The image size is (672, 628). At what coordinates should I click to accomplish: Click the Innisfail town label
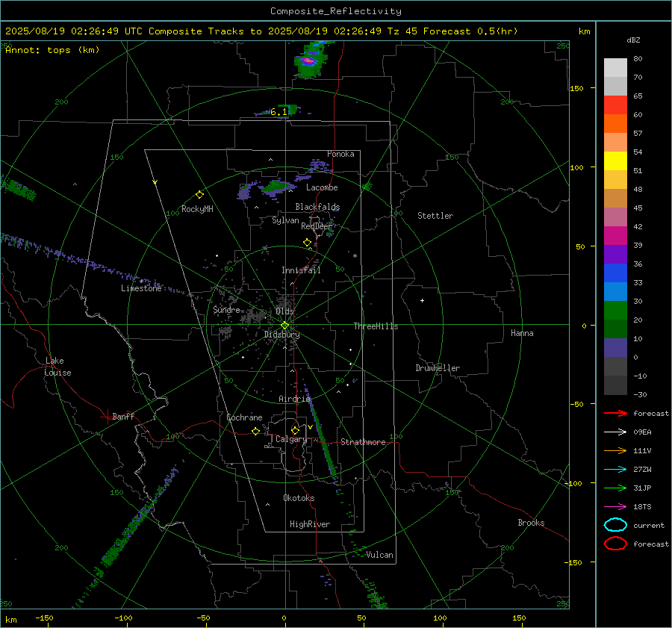(301, 270)
